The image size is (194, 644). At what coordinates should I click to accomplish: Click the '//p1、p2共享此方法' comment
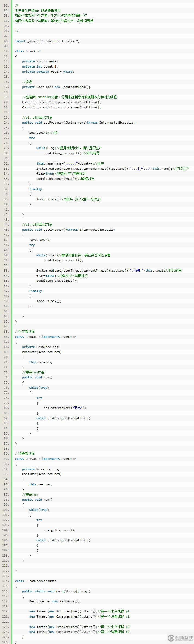point(37,117)
